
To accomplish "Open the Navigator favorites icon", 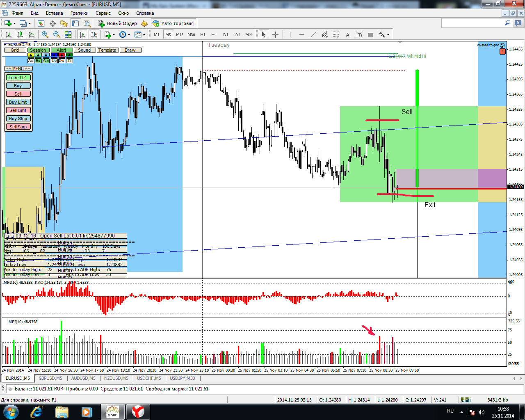I will (64, 23).
